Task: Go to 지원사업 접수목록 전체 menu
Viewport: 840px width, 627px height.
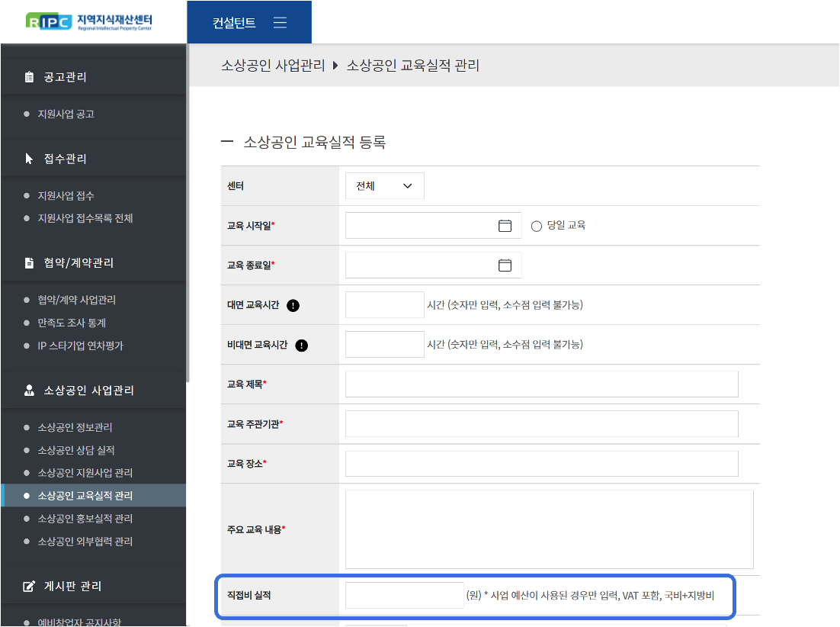Action: [85, 218]
